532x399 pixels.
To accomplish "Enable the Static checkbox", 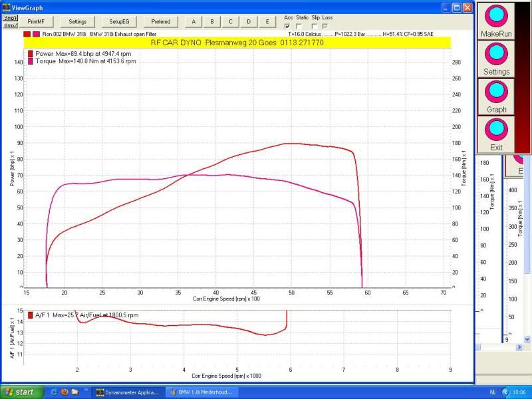I will coord(299,26).
